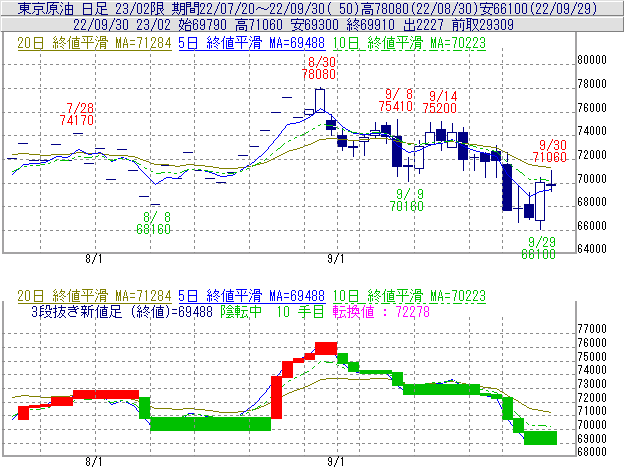Click lower chart's 20日 終値平滑 MA=71284 legend
This screenshot has width=624, height=475.
pos(94,296)
